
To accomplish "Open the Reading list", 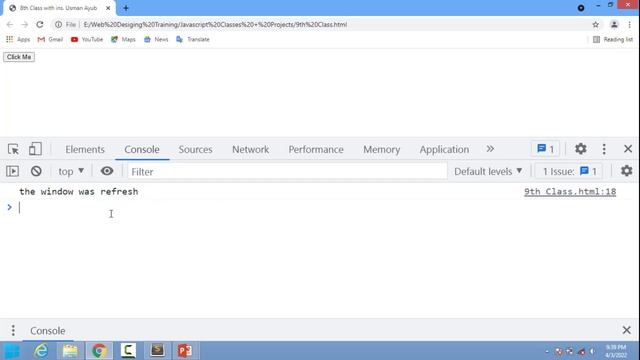I will (x=613, y=39).
